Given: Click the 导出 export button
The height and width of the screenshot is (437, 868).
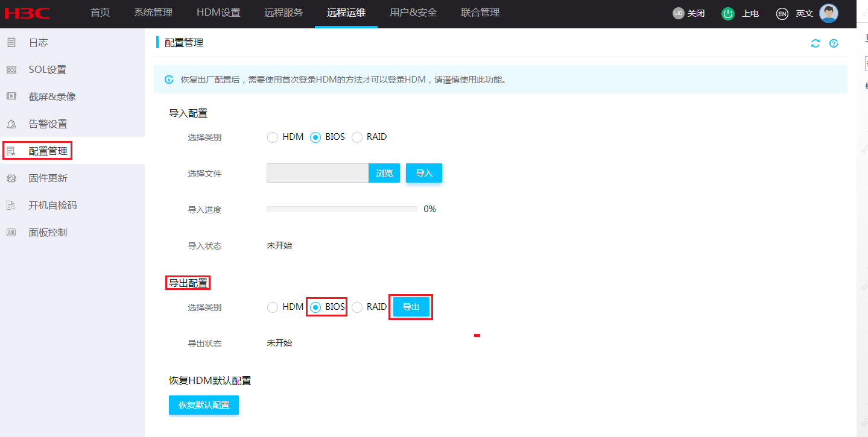Looking at the screenshot, I should (411, 307).
